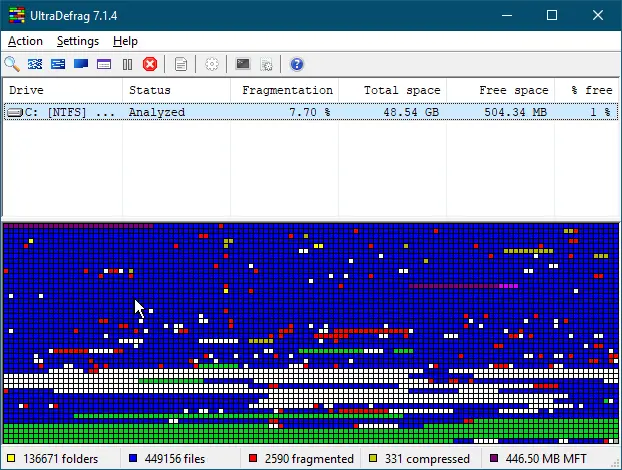Select the C: [NTFS] drive row
Viewport: 622px width, 470px height.
[311, 112]
